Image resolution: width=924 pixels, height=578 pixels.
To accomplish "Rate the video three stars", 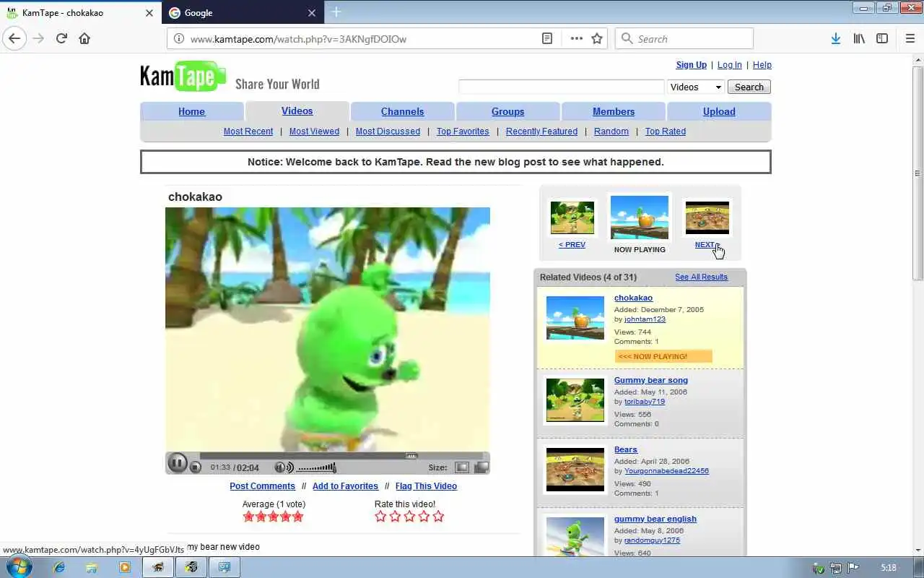I will coord(409,516).
